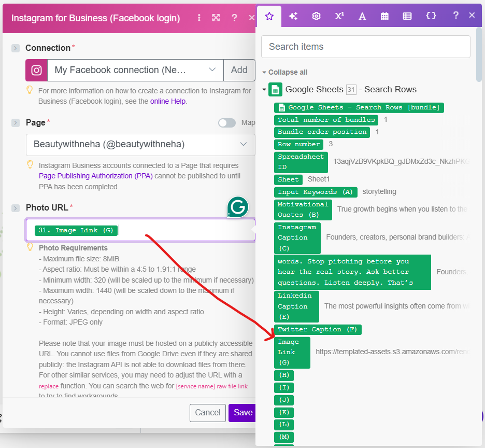Open the array functions list tab
The height and width of the screenshot is (448, 485).
pyautogui.click(x=407, y=16)
